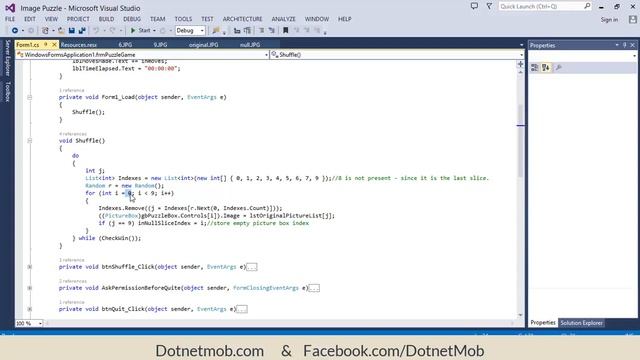
Task: Click the Undo arrow icon
Action: (96, 31)
